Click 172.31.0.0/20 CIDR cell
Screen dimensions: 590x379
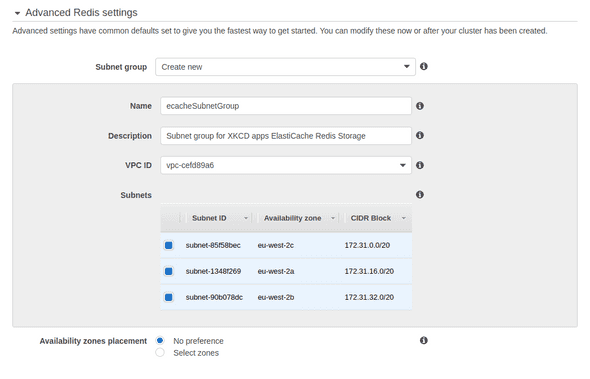367,245
